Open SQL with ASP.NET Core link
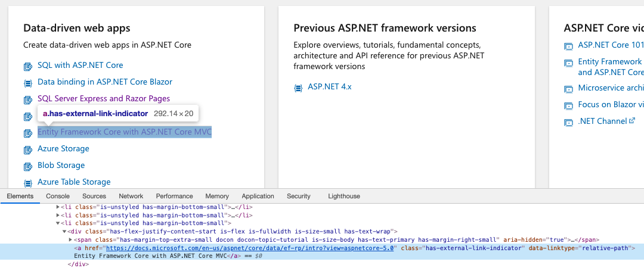Viewport: 644px width, 268px height. 80,65
